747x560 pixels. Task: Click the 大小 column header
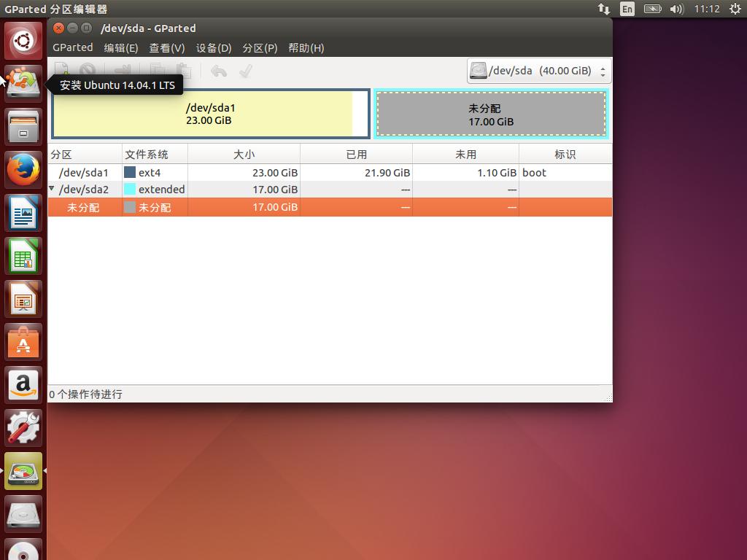tap(244, 154)
